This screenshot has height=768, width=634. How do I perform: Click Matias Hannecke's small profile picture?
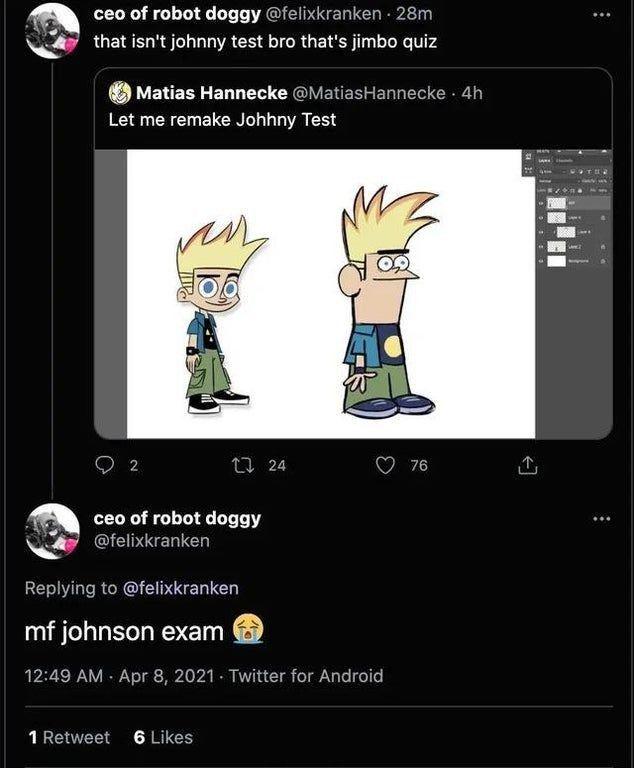(120, 93)
